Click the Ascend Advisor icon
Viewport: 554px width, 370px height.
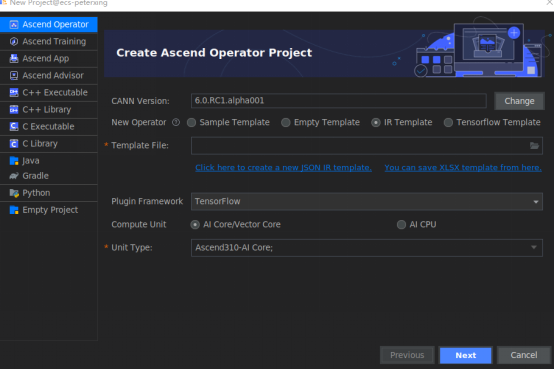click(x=14, y=75)
